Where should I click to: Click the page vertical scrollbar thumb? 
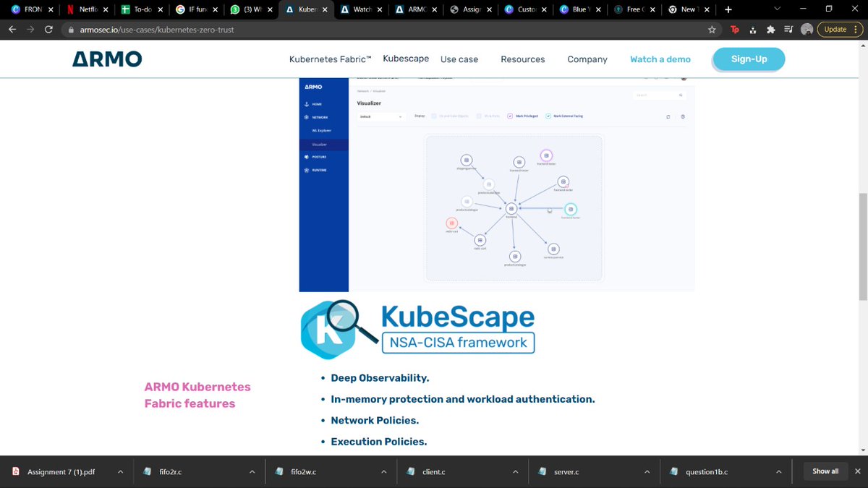point(863,246)
